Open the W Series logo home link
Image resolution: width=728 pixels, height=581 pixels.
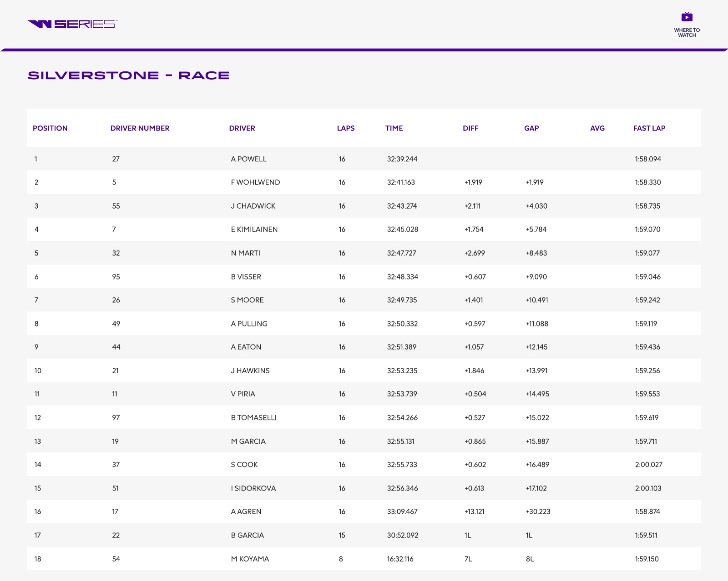point(73,24)
